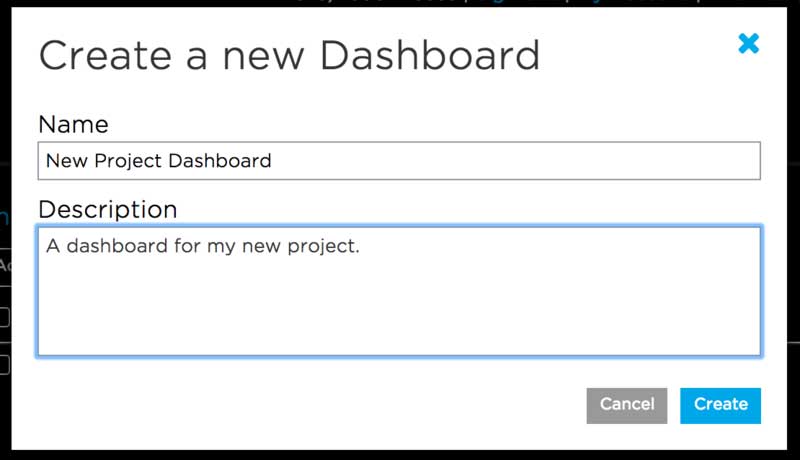Tick the upper checkbox behind the dialog
This screenshot has height=460, width=800.
[4, 317]
